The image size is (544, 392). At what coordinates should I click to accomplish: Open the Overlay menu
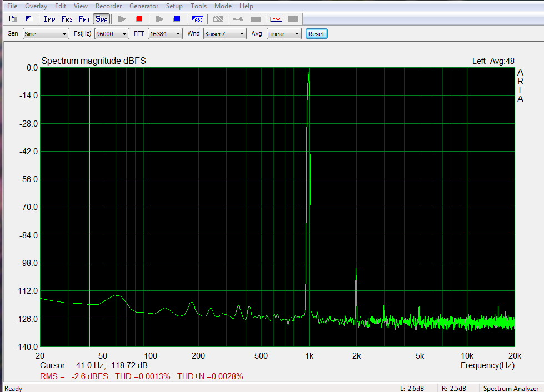(x=36, y=6)
